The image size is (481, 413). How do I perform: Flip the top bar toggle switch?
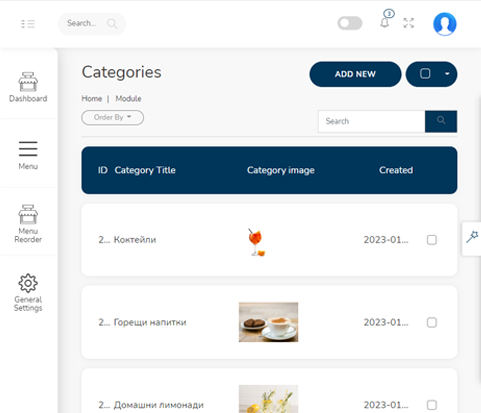pyautogui.click(x=350, y=23)
